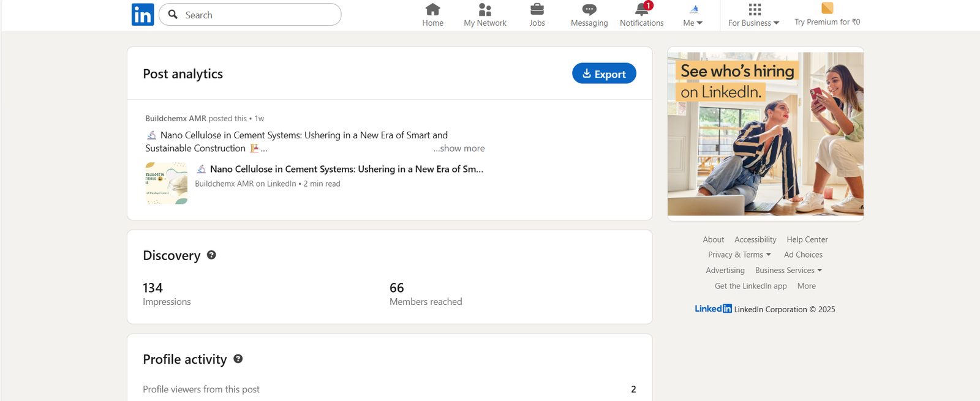Image resolution: width=980 pixels, height=401 pixels.
Task: Expand Business Services dropdown
Action: 789,271
